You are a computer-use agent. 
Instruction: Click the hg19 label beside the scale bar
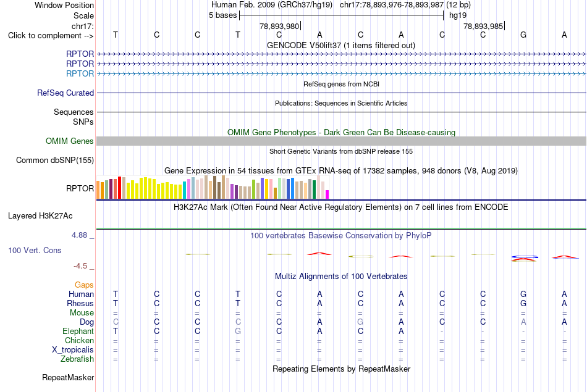458,15
